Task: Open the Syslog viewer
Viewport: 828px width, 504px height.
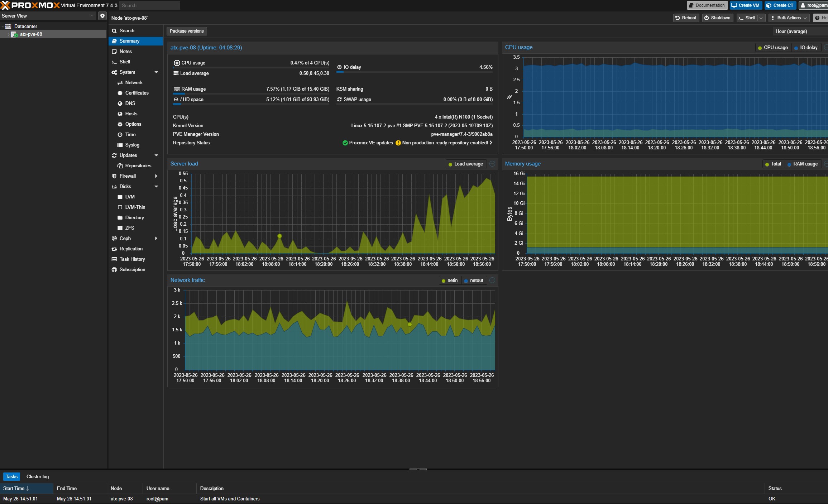Action: tap(132, 145)
